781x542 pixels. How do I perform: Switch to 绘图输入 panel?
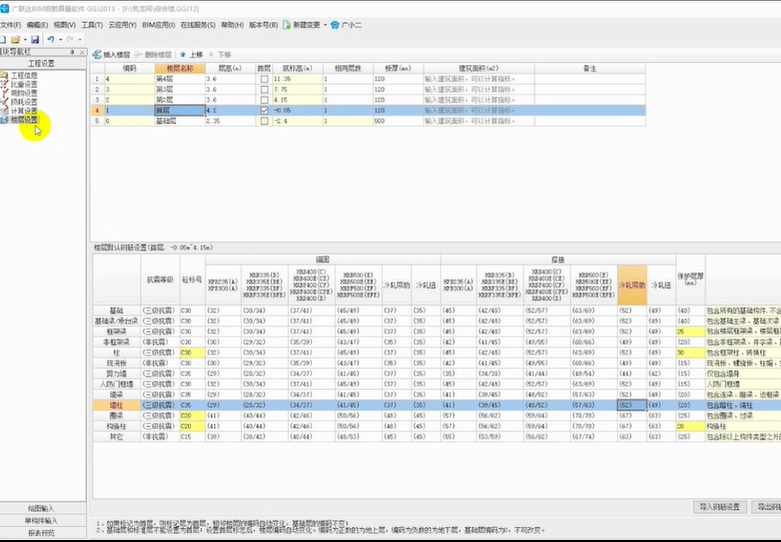(x=42, y=508)
